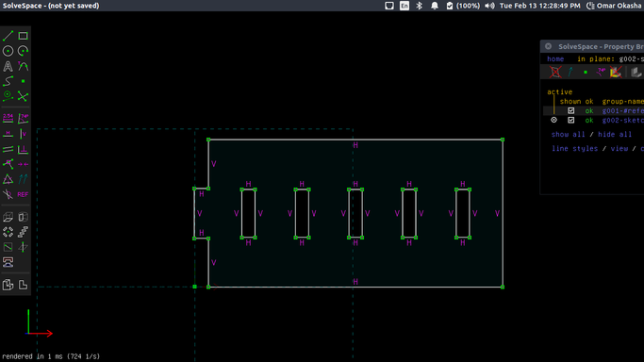
Task: Open the clock Tue Feb 13 menu
Action: click(539, 6)
